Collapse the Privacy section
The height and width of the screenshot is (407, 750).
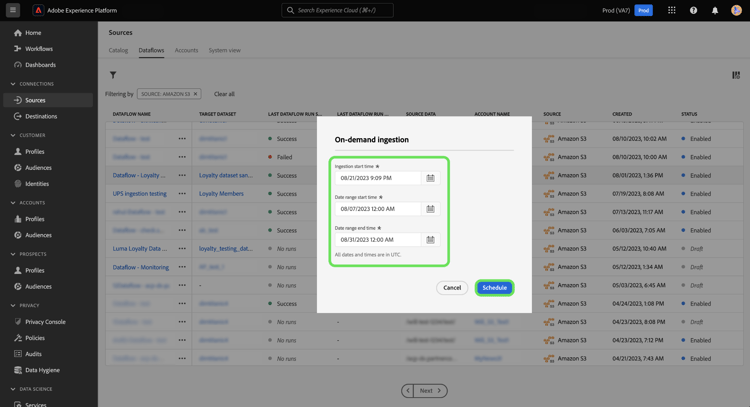(13, 306)
